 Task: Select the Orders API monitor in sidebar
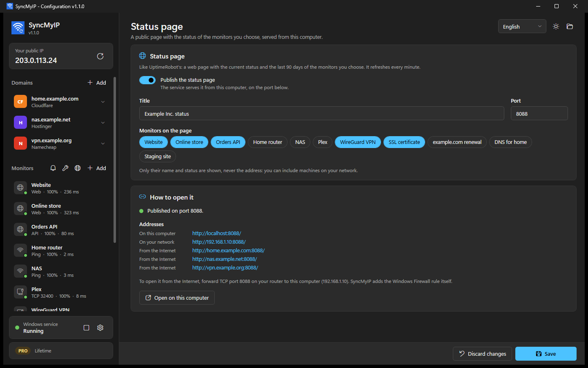tap(61, 230)
